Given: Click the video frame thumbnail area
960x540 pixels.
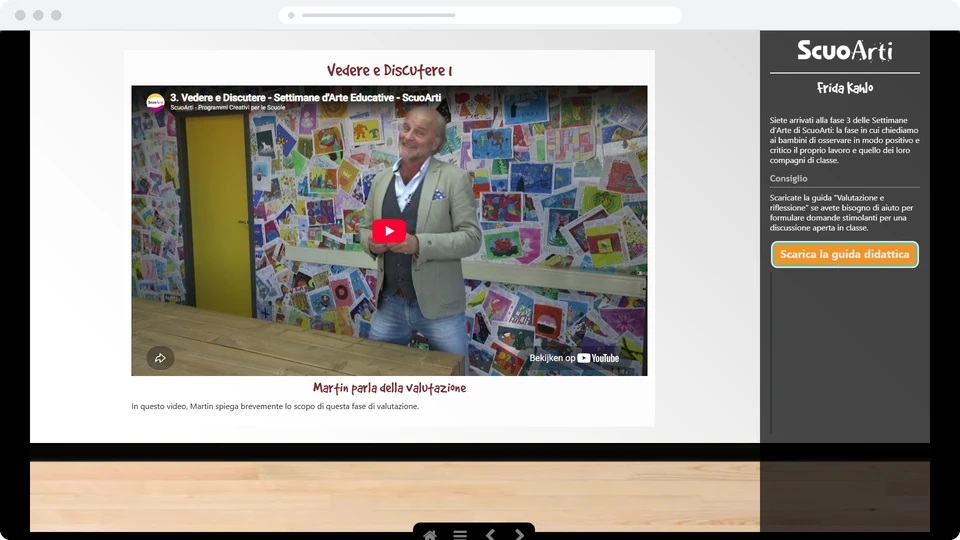Looking at the screenshot, I should (389, 230).
